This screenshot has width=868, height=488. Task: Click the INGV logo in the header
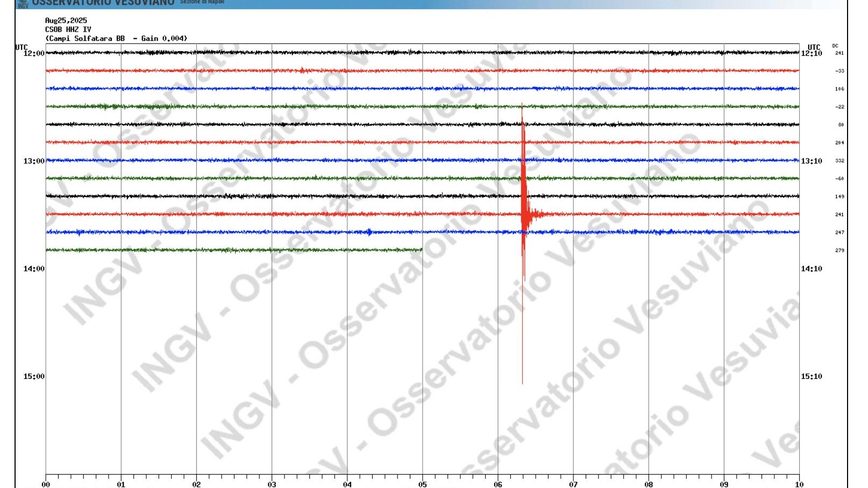coord(23,4)
